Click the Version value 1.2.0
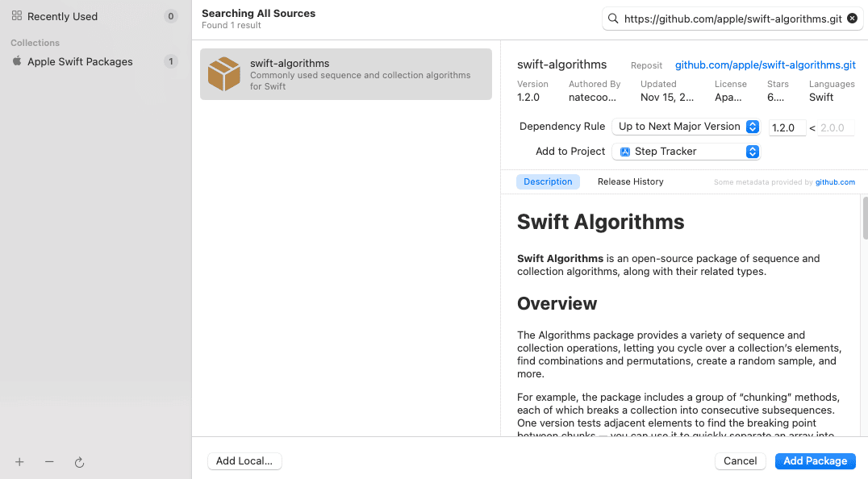The width and height of the screenshot is (868, 479). click(528, 98)
